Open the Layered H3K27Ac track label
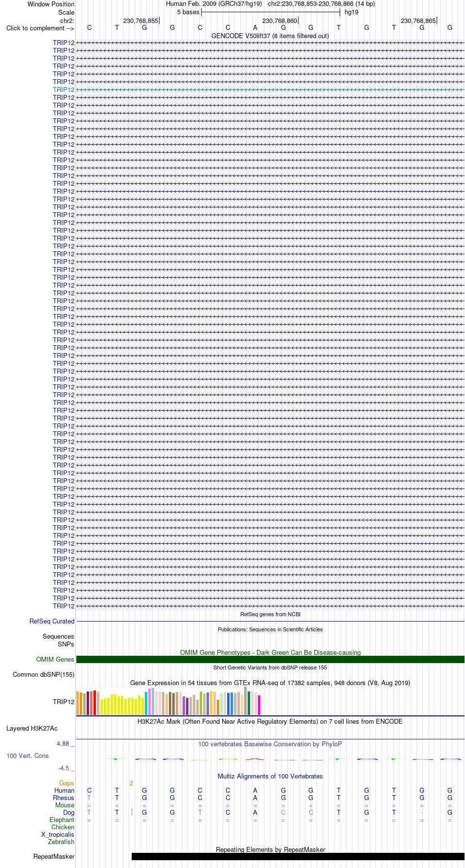The height and width of the screenshot is (868, 465). tap(32, 729)
